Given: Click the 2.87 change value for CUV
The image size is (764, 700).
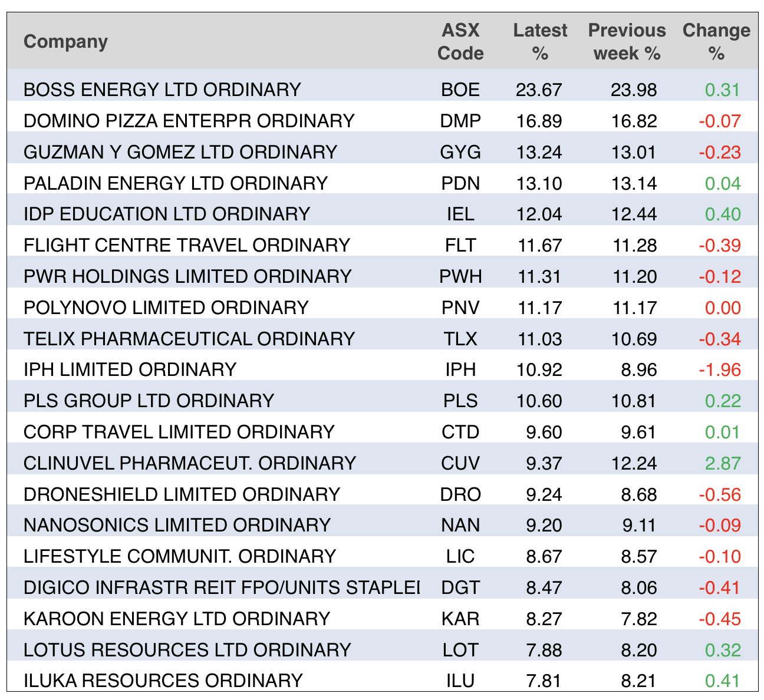Looking at the screenshot, I should [x=723, y=463].
